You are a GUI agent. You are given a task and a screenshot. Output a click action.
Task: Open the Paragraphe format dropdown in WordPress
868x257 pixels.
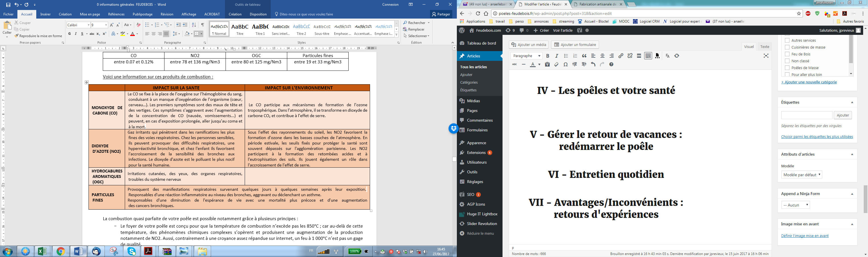click(x=526, y=56)
